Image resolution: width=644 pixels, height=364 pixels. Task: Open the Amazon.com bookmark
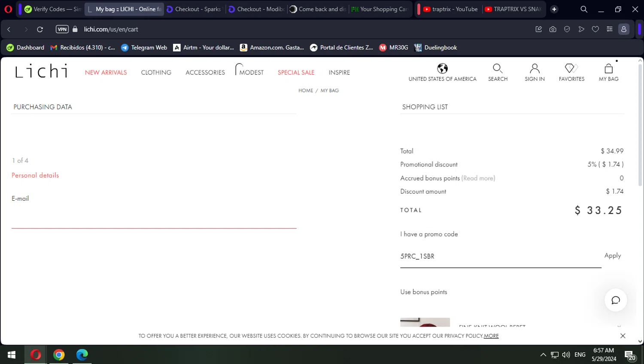[272, 48]
